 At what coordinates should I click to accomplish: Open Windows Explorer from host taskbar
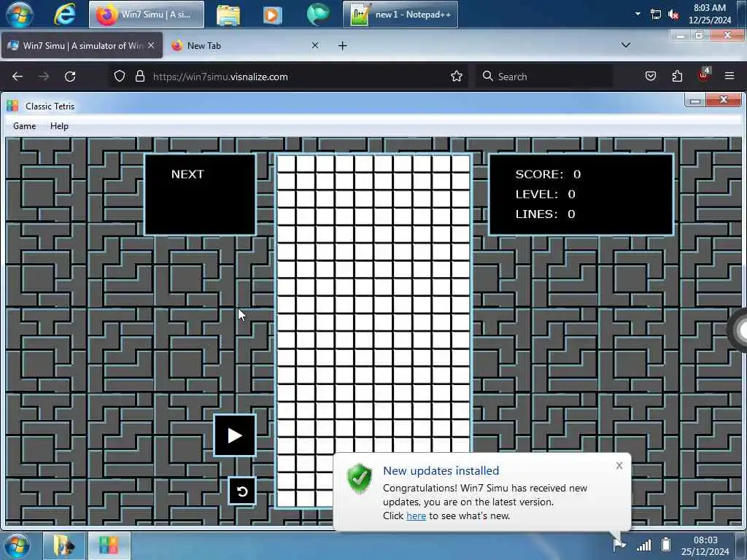click(x=228, y=15)
